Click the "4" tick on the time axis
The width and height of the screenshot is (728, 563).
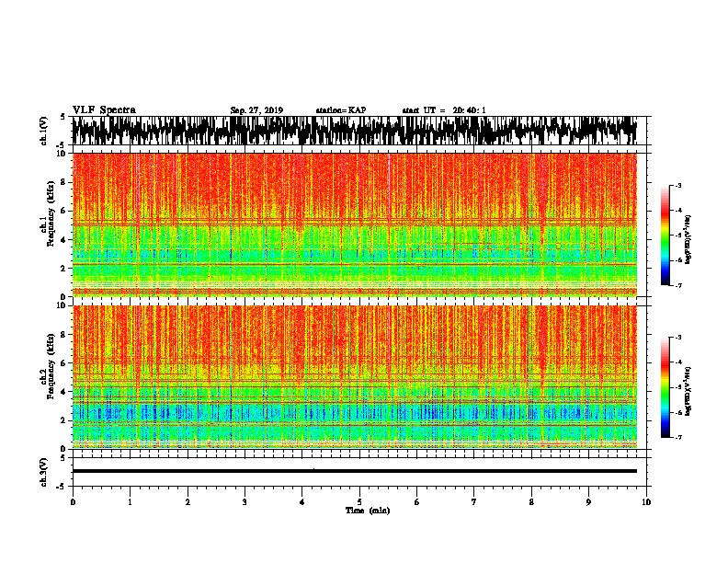(x=302, y=502)
